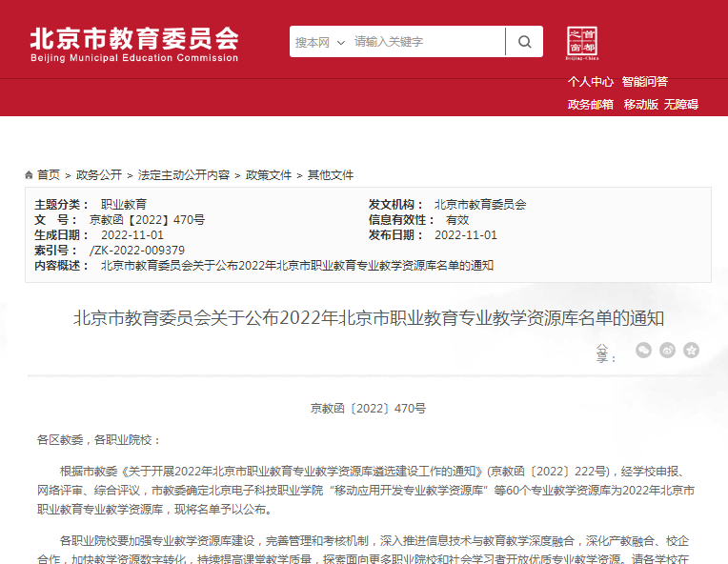728x564 pixels.
Task: Type in the 请输入关键字 search field
Action: [x=424, y=42]
